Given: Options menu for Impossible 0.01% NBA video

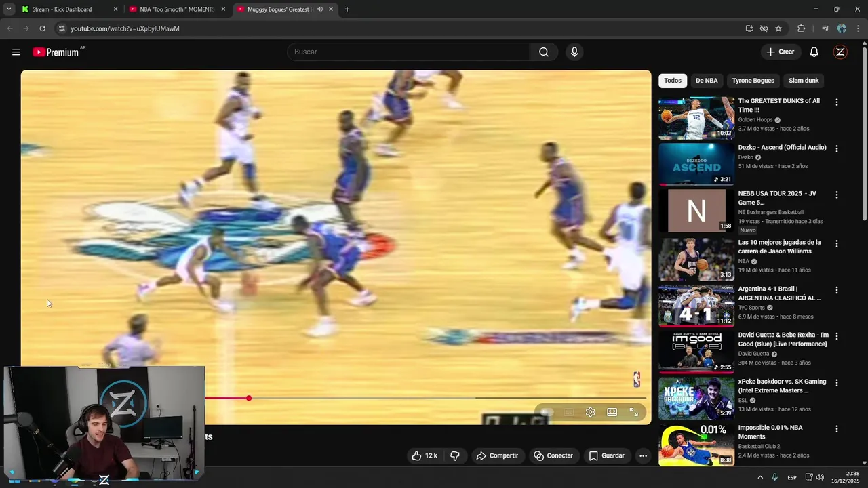Looking at the screenshot, I should tap(836, 429).
